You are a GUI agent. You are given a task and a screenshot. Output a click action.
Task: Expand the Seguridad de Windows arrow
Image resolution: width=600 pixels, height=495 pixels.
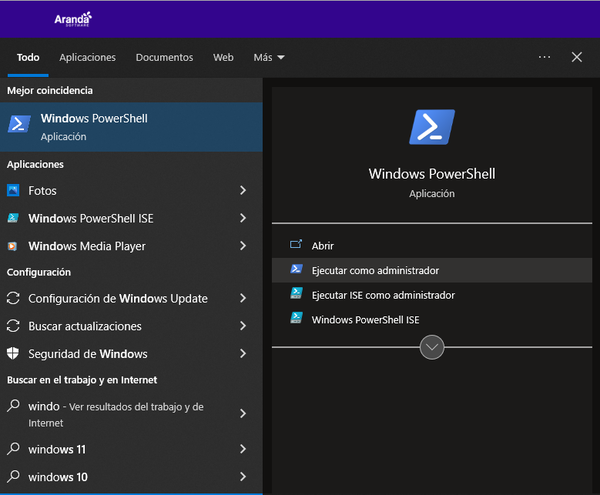pyautogui.click(x=243, y=353)
